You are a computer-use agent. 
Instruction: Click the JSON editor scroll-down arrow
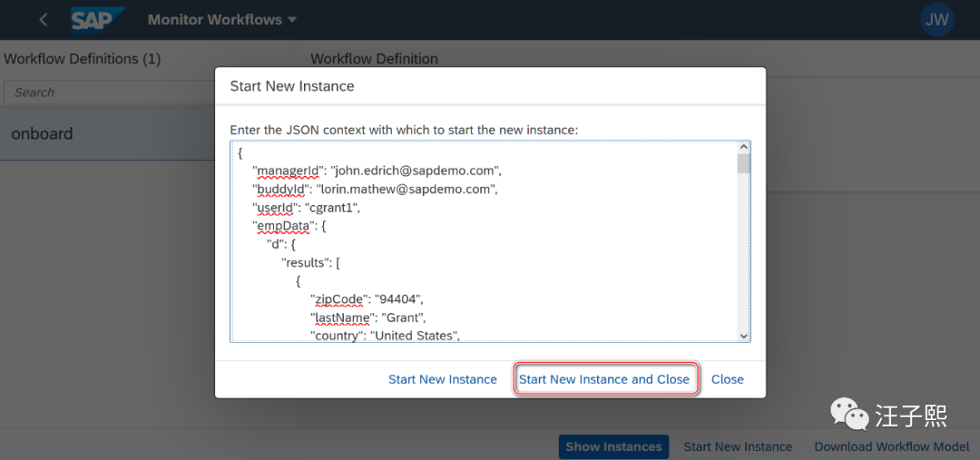(744, 336)
